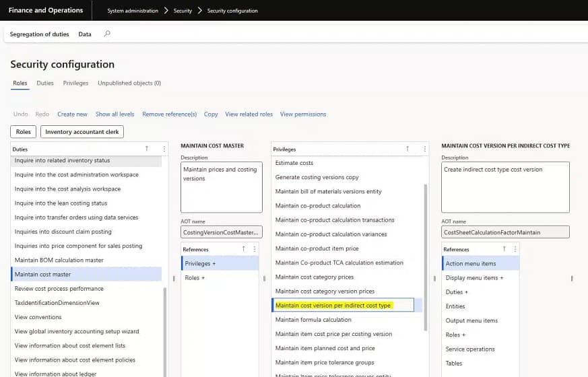Viewport: 588px width, 377px height.
Task: Expand Privileges + under Maintain cost master
Action: (x=220, y=263)
